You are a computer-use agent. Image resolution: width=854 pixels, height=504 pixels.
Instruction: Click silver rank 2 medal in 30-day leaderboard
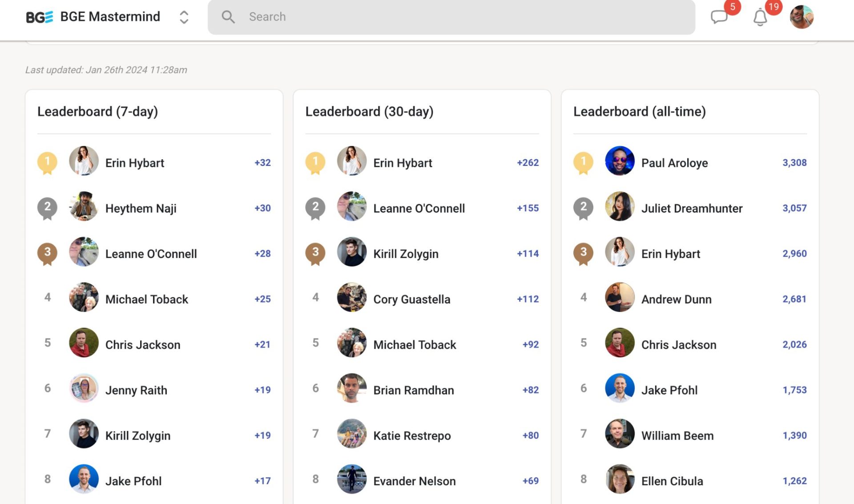click(315, 208)
